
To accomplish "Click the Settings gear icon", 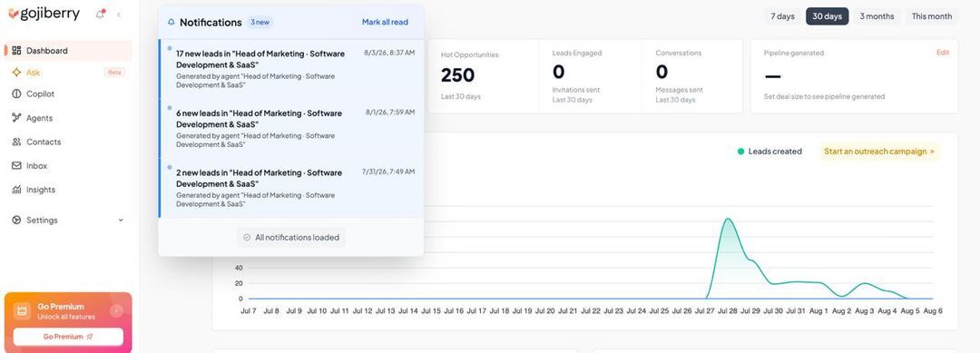I will click(x=17, y=220).
